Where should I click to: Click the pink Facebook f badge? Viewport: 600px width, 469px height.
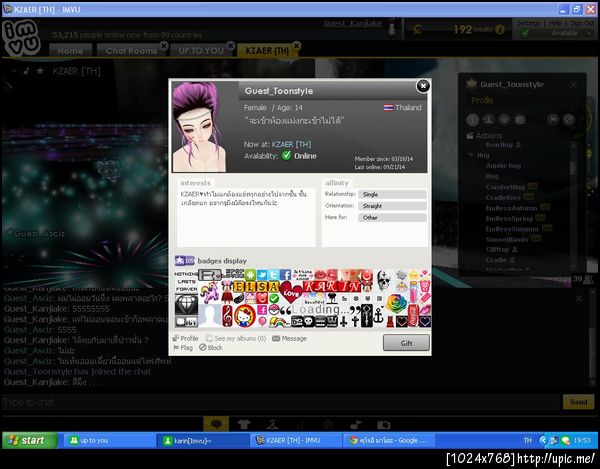click(262, 309)
